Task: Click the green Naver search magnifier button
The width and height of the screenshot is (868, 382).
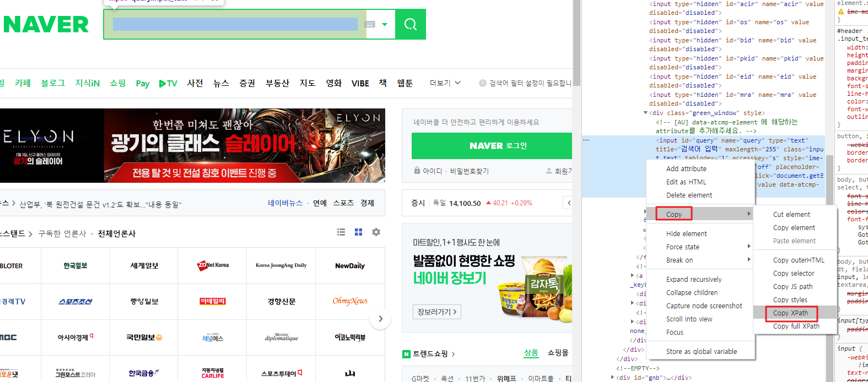Action: [411, 24]
